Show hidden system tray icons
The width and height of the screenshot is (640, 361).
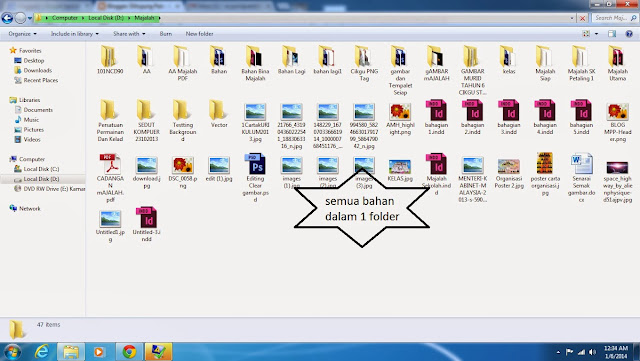[x=558, y=352]
